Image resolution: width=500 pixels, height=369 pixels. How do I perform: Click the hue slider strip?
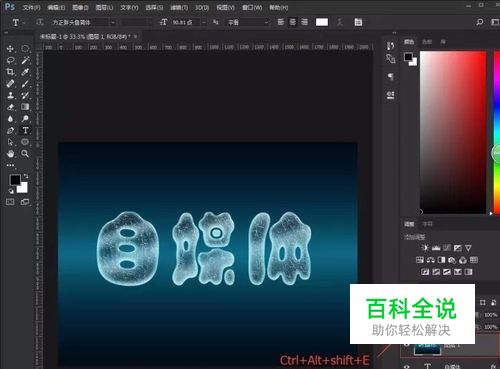pyautogui.click(x=497, y=132)
